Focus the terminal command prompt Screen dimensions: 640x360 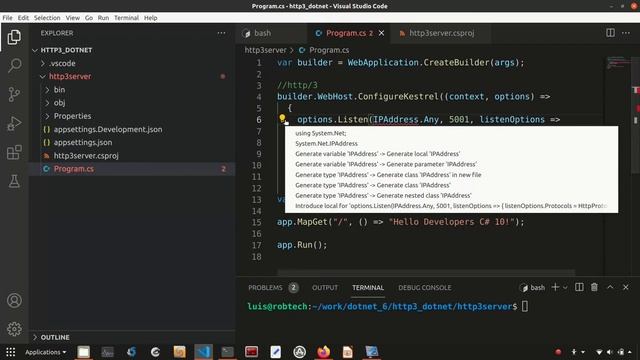(525, 306)
